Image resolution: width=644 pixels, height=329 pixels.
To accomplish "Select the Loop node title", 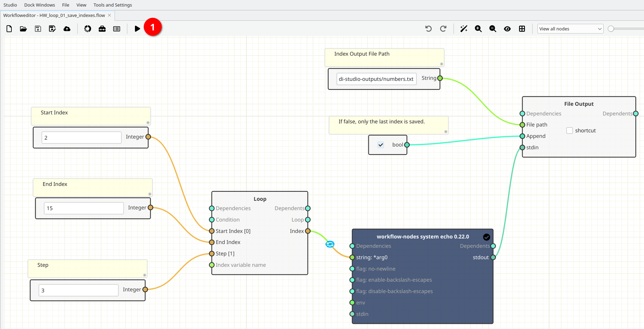I will pyautogui.click(x=260, y=199).
